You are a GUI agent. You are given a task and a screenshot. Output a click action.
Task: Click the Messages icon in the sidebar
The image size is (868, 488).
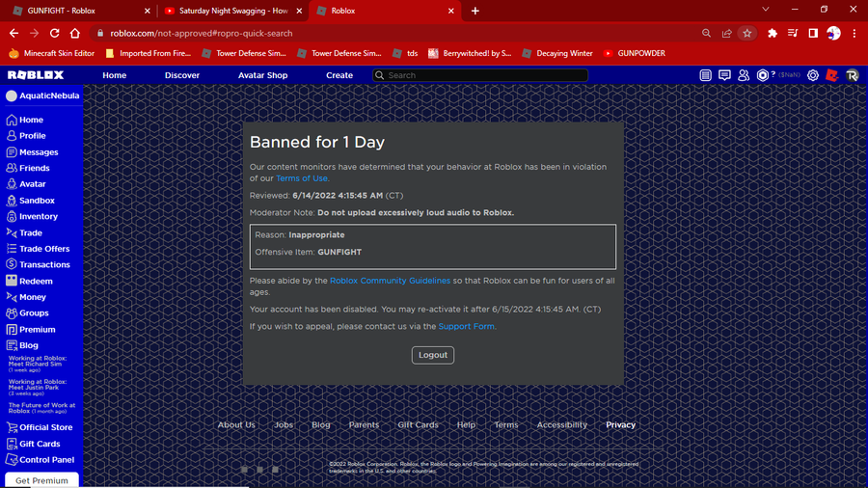pyautogui.click(x=12, y=152)
